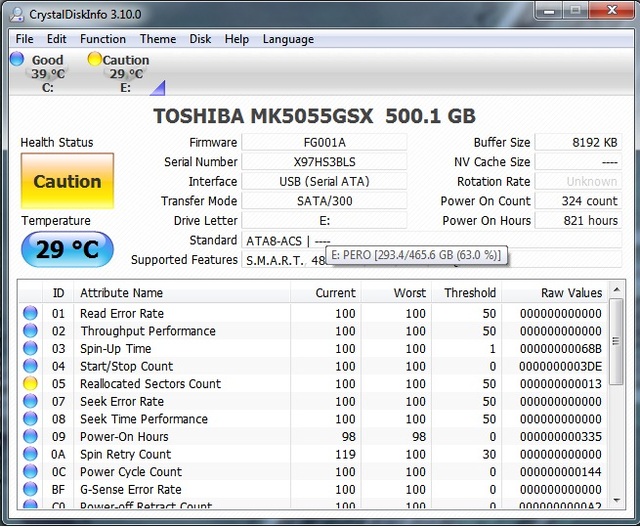Screen dimensions: 640x527
Task: Open the Language menu
Action: pyautogui.click(x=288, y=39)
